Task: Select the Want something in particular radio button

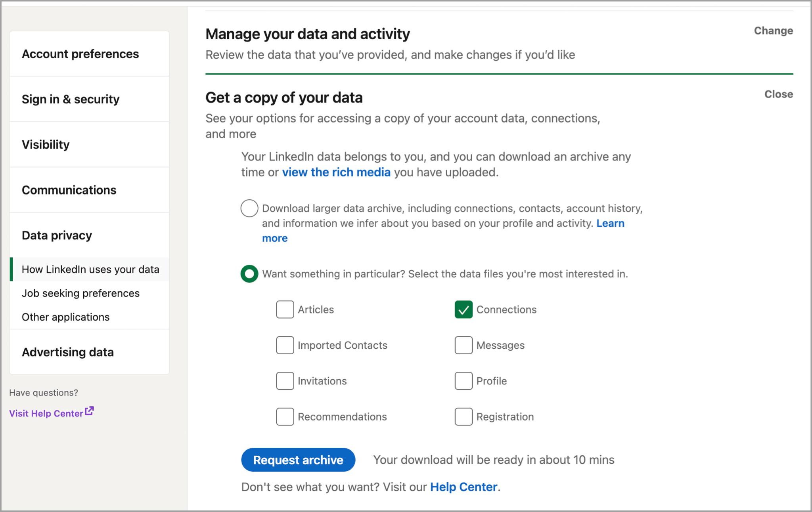Action: 249,274
